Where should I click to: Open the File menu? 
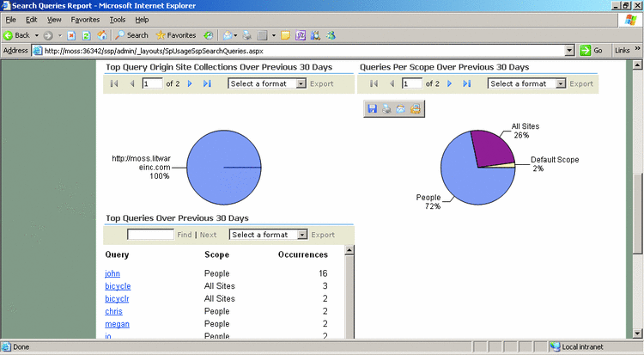(x=10, y=20)
